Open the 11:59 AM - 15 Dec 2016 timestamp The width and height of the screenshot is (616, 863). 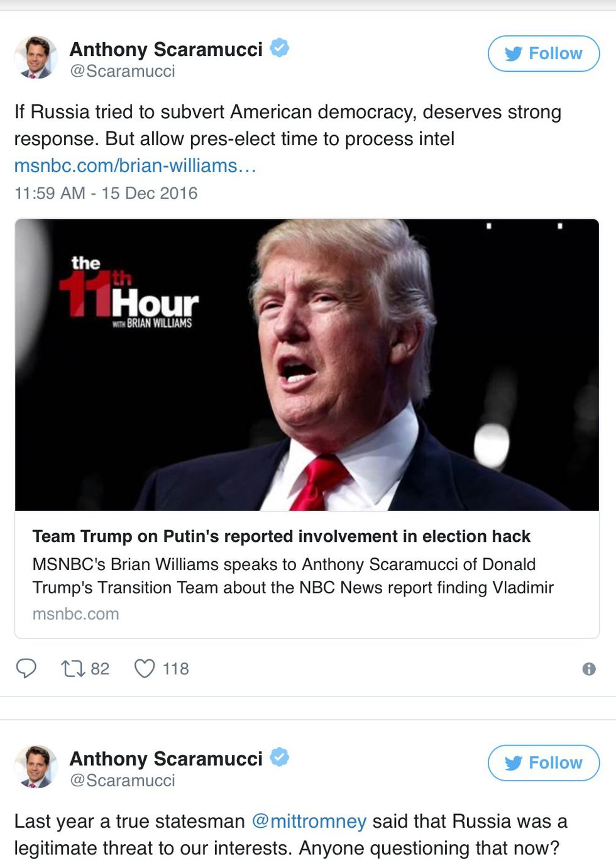(106, 193)
